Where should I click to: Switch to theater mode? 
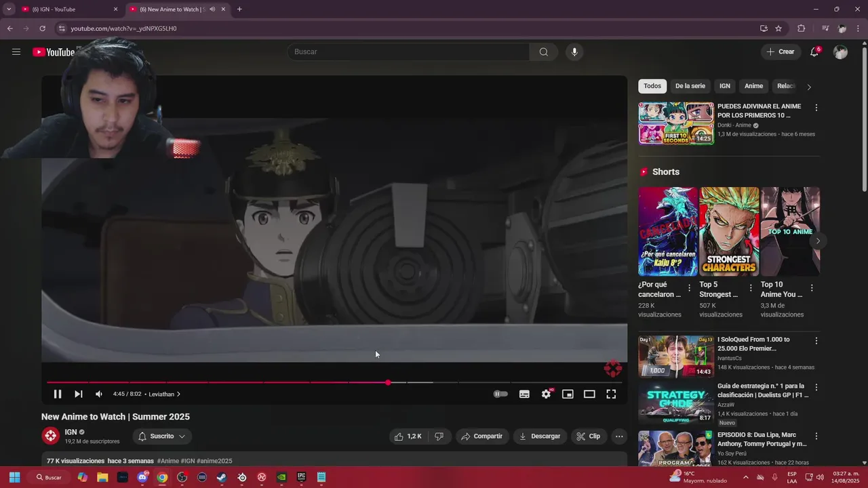click(589, 394)
